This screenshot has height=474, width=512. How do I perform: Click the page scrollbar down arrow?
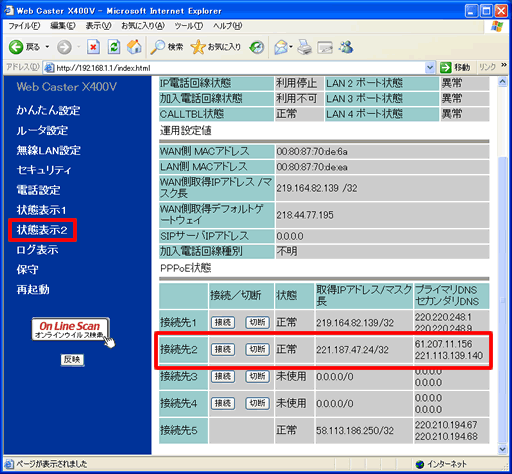coord(503,449)
